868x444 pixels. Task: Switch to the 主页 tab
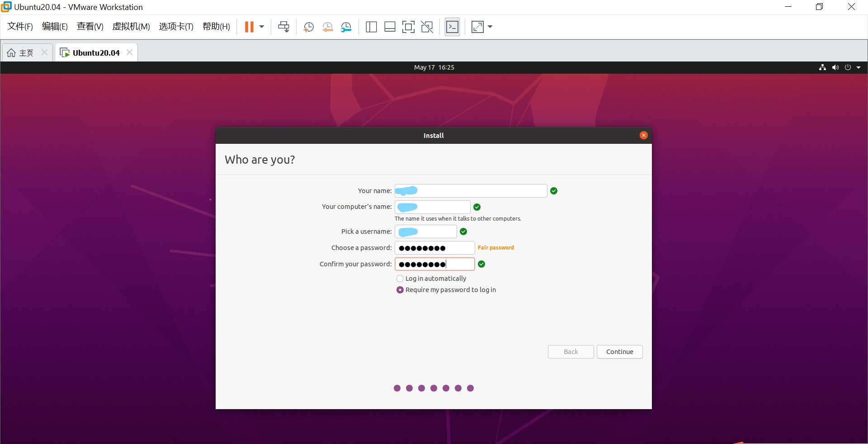click(27, 53)
